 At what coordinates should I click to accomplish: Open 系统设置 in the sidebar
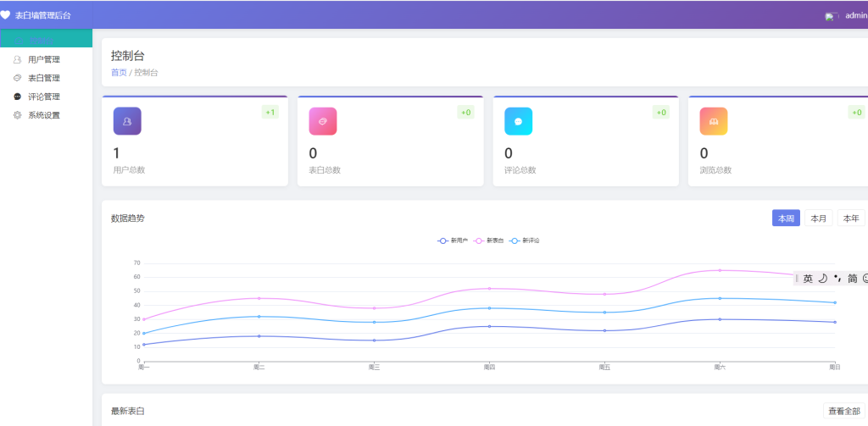(x=43, y=115)
